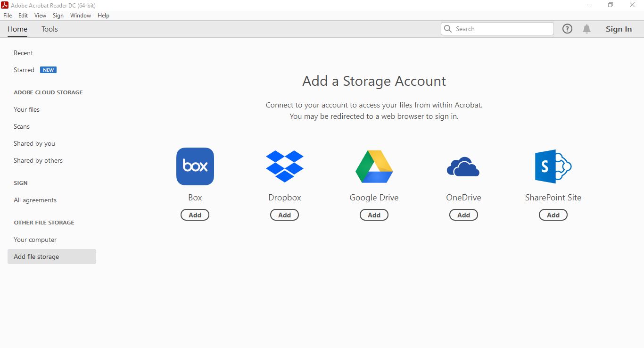Open the Starred files section
This screenshot has height=348, width=644.
click(24, 70)
